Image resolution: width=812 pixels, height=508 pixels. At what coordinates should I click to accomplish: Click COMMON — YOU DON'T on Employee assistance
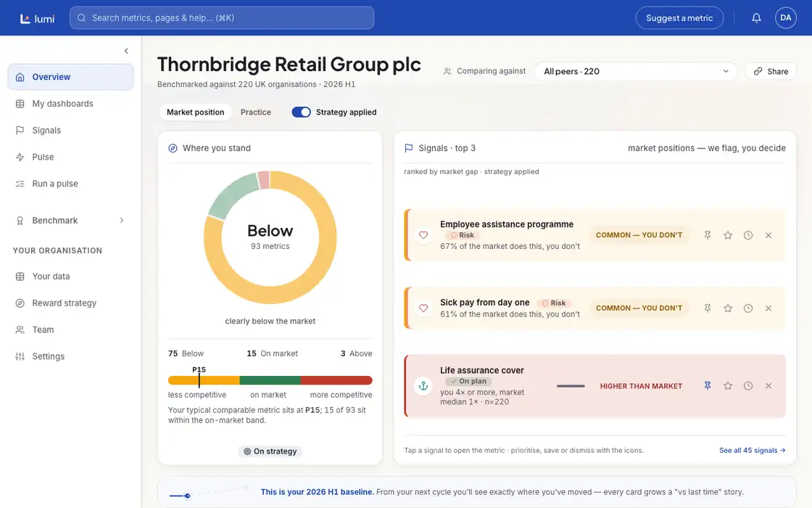[x=639, y=235]
